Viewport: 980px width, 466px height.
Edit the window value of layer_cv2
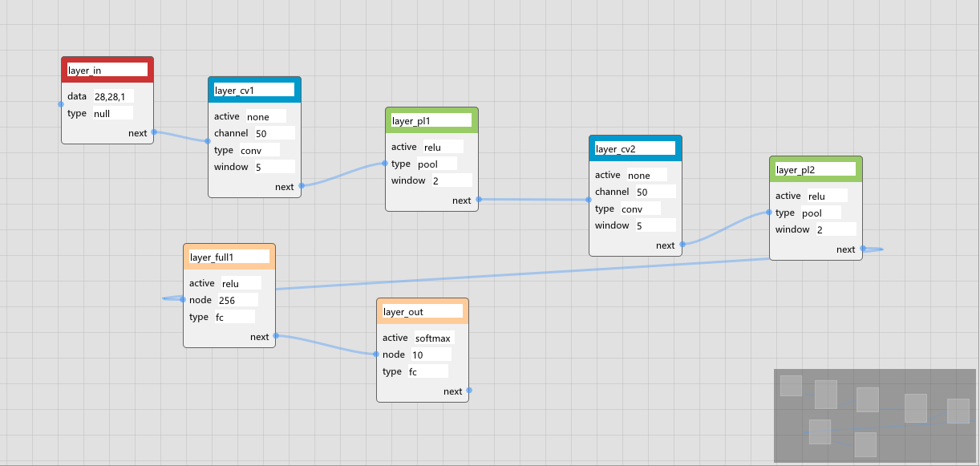[x=654, y=226]
